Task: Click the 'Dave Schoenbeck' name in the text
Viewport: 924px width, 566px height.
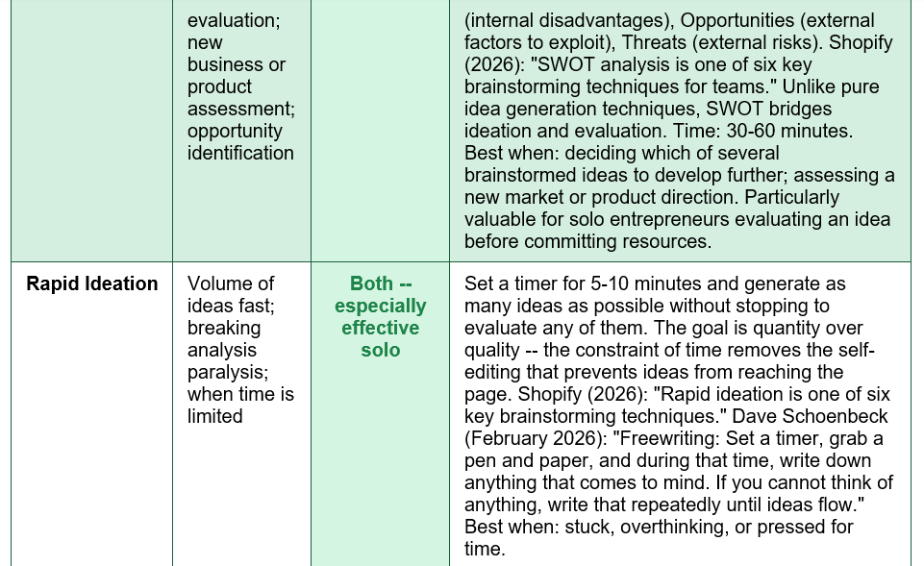Action: point(810,416)
